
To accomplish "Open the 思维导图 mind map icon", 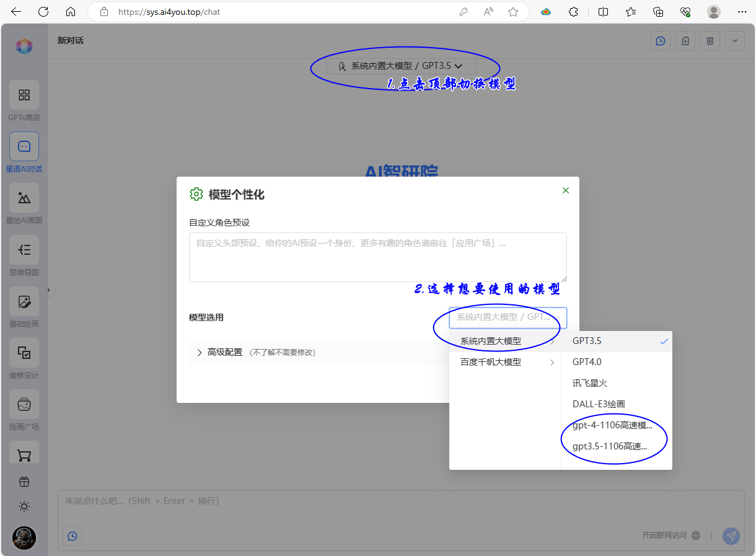I will click(x=24, y=250).
